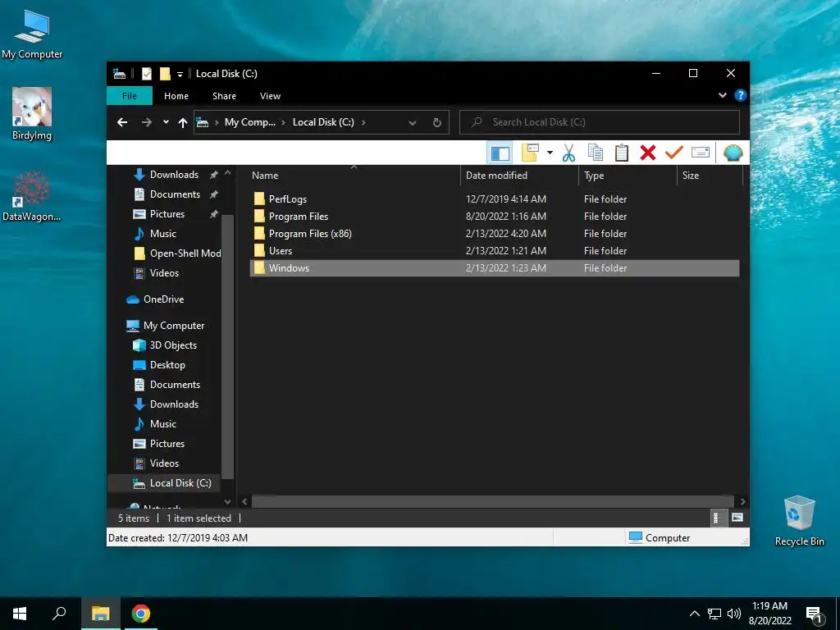The height and width of the screenshot is (630, 840).
Task: Select BirdyImg desktop shortcut
Action: [32, 113]
